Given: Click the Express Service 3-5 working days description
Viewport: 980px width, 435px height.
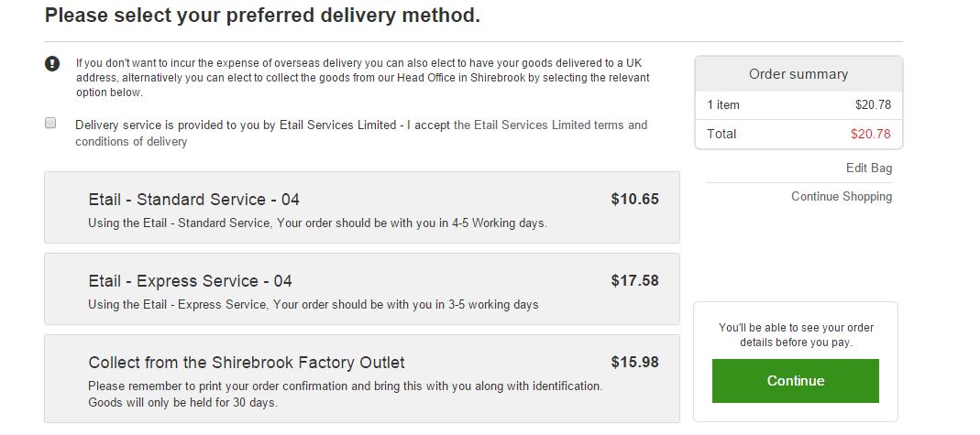Looking at the screenshot, I should (314, 305).
